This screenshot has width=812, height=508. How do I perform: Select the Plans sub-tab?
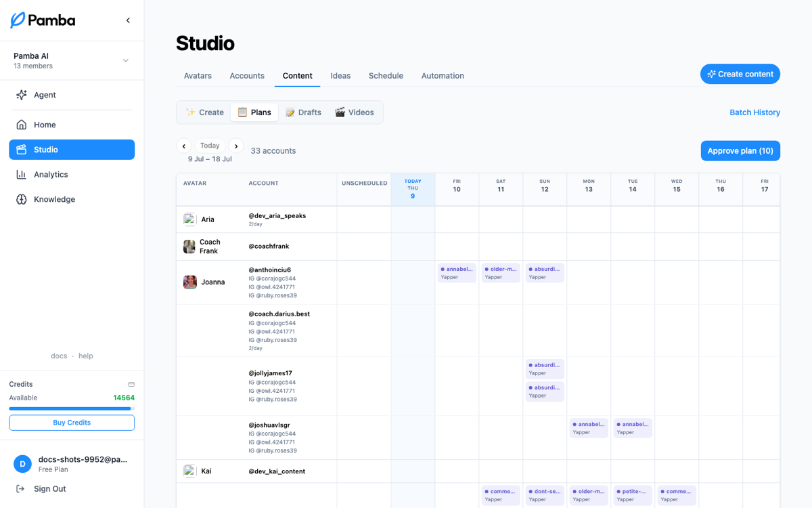coord(254,112)
